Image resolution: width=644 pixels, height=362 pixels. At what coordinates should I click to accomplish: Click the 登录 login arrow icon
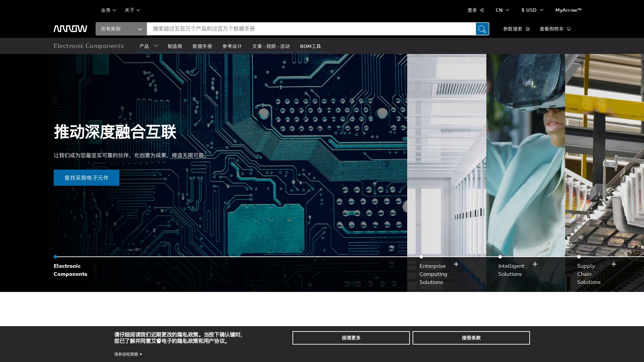point(481,10)
